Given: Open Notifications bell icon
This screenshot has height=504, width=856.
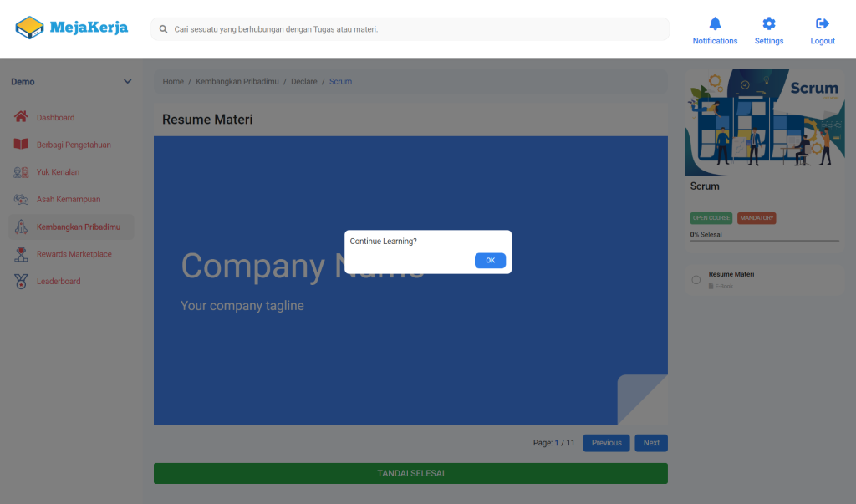Looking at the screenshot, I should (715, 23).
